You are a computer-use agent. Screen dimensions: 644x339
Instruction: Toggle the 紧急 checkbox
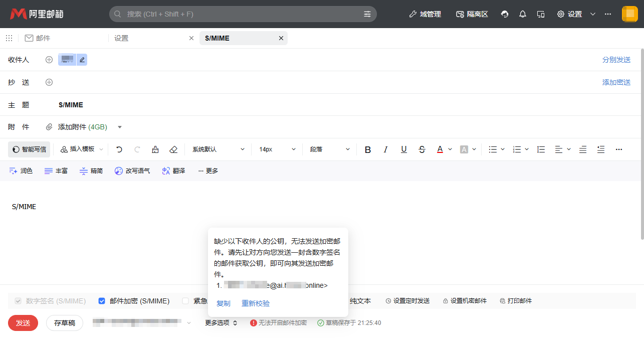[185, 301]
